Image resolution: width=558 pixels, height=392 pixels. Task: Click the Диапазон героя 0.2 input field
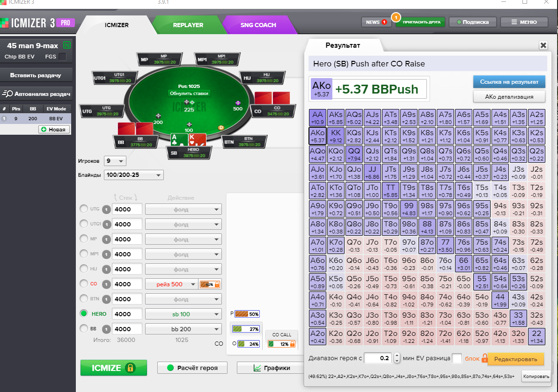[x=378, y=358]
